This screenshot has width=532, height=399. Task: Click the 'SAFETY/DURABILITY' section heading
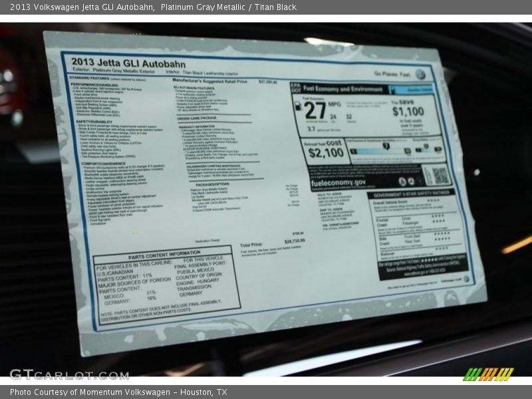coord(94,122)
